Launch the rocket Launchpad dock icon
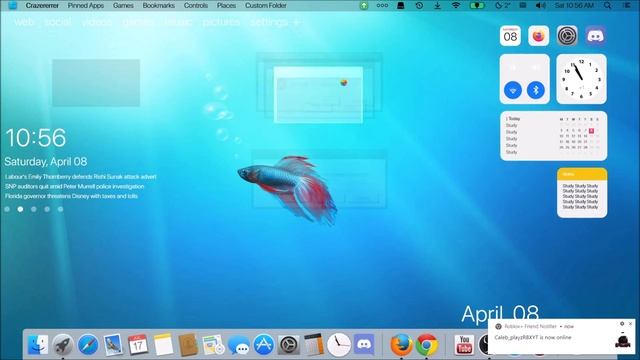This screenshot has width=640, height=360. click(x=62, y=345)
